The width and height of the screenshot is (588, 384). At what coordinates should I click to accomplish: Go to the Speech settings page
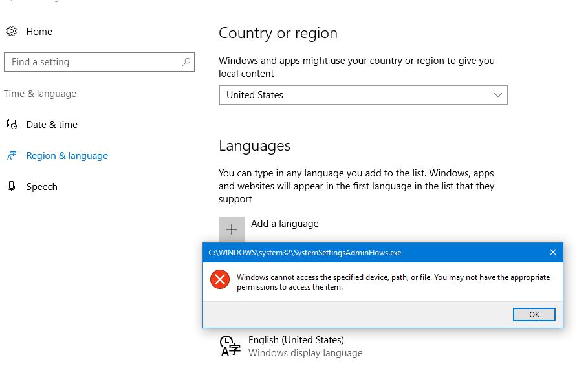[42, 187]
